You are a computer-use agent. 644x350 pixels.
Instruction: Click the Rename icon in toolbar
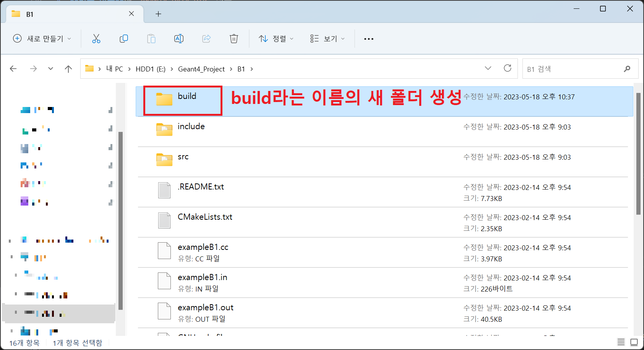click(179, 39)
